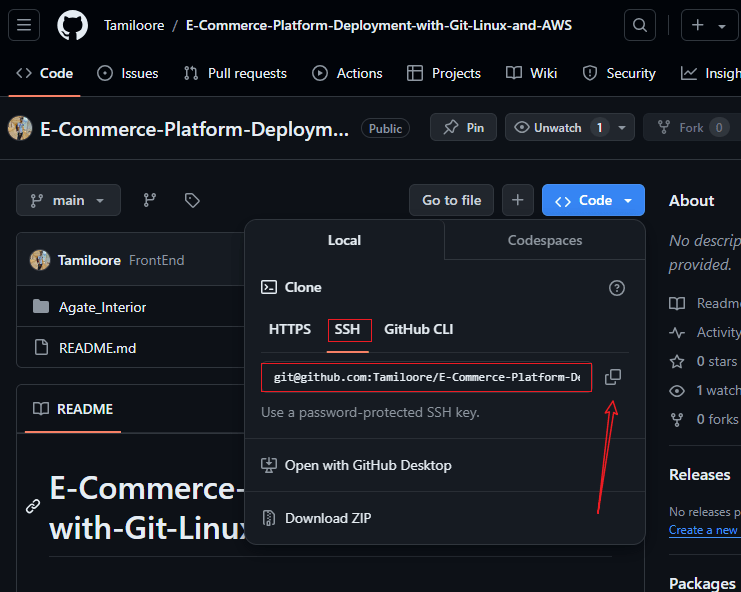View the 1 watching link
This screenshot has width=741, height=592.
[x=706, y=390]
